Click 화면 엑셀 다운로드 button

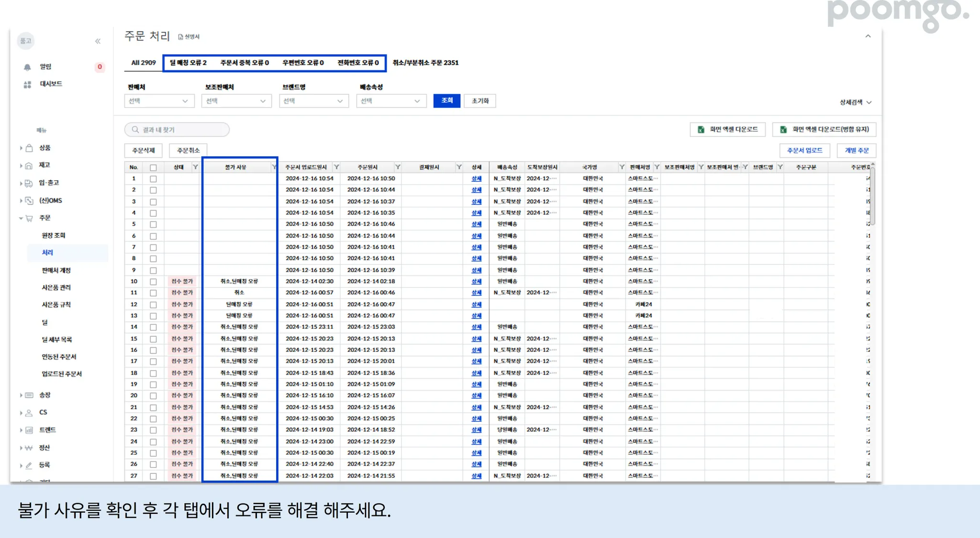point(727,129)
